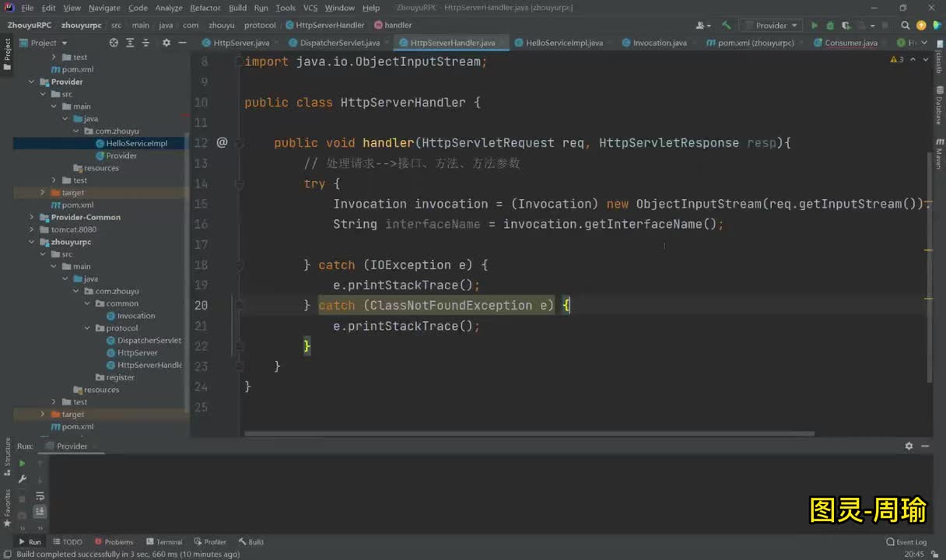
Task: Click the gutter @ icon on line 12
Action: coord(222,142)
